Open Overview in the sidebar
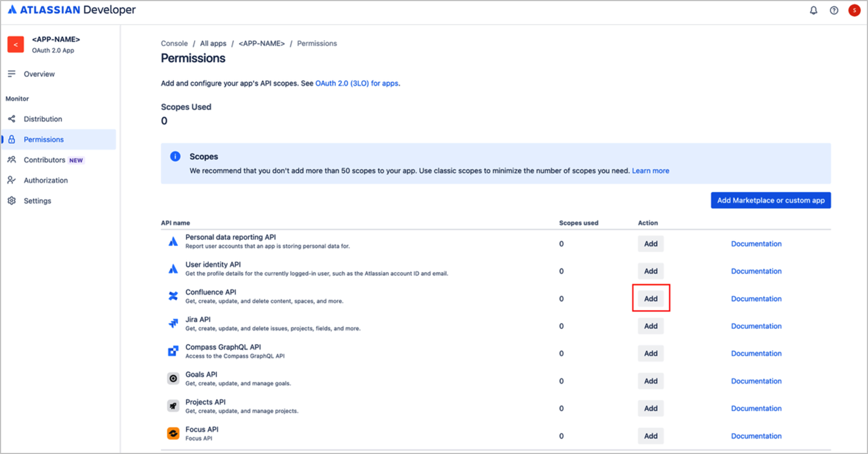The image size is (868, 454). 59,74
